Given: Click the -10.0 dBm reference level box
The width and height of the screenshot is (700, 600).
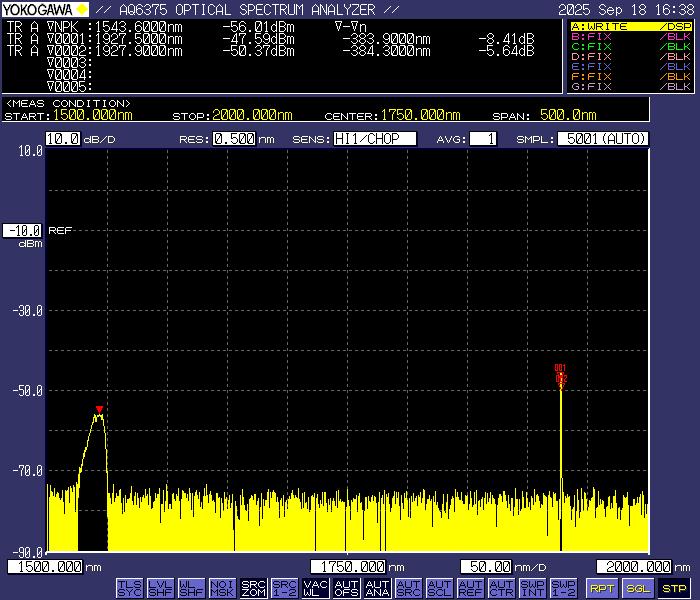Looking at the screenshot, I should (x=23, y=230).
